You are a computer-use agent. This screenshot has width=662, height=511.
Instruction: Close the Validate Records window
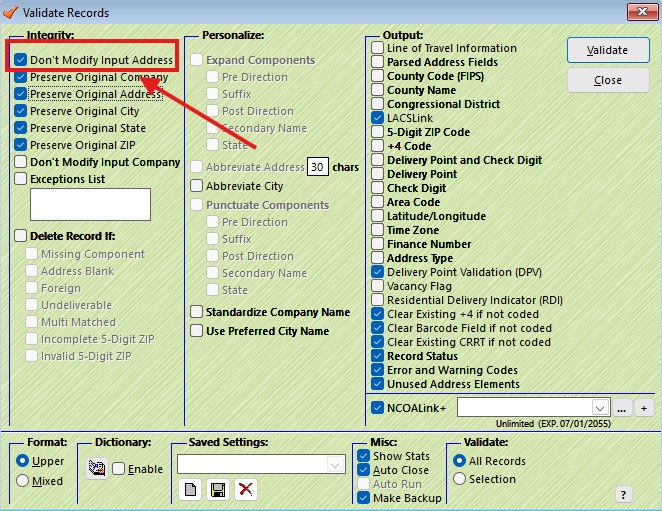coord(642,12)
